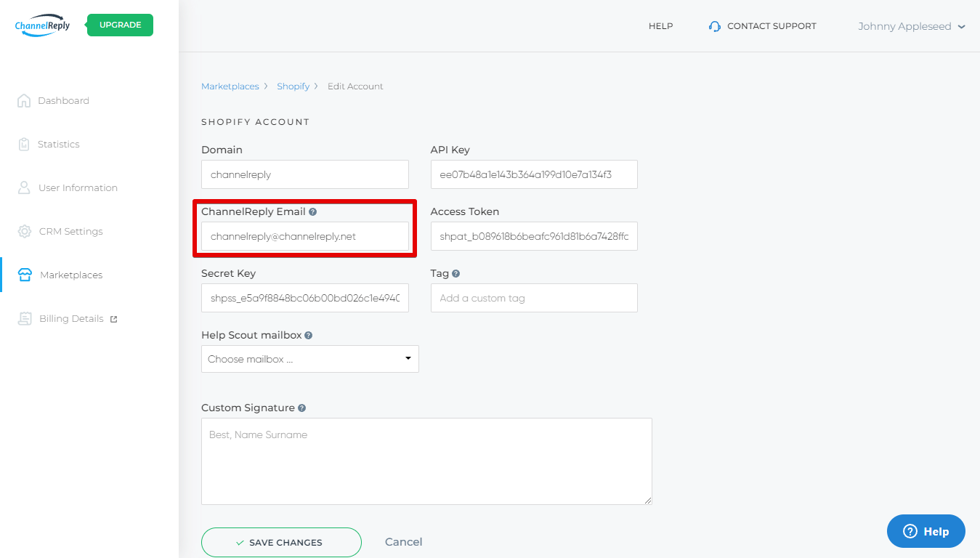Click the Shopify breadcrumb link

click(x=293, y=86)
